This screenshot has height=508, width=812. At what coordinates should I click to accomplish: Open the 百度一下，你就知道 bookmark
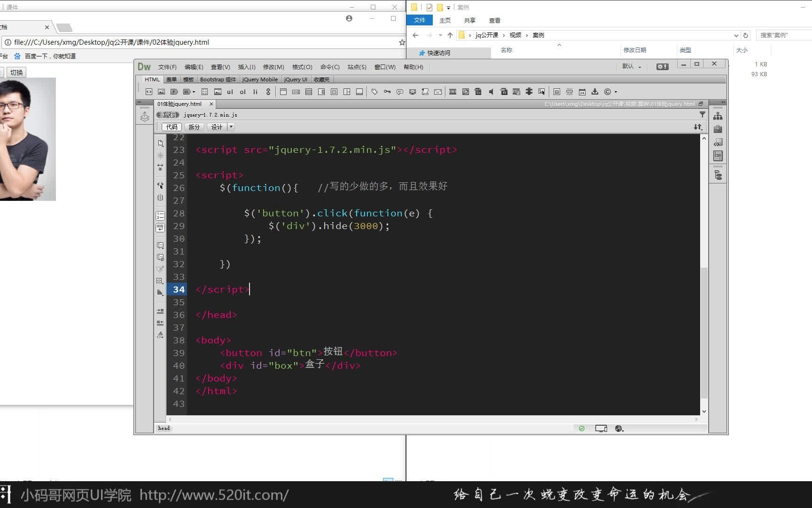point(45,56)
